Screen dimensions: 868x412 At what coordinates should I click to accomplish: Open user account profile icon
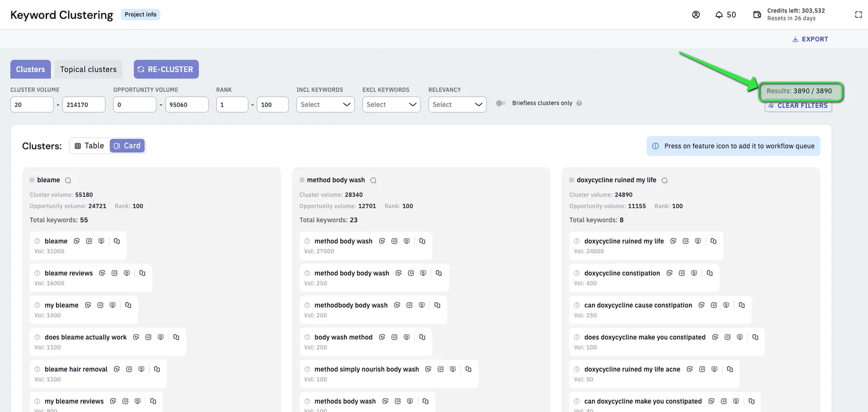[x=696, y=15]
